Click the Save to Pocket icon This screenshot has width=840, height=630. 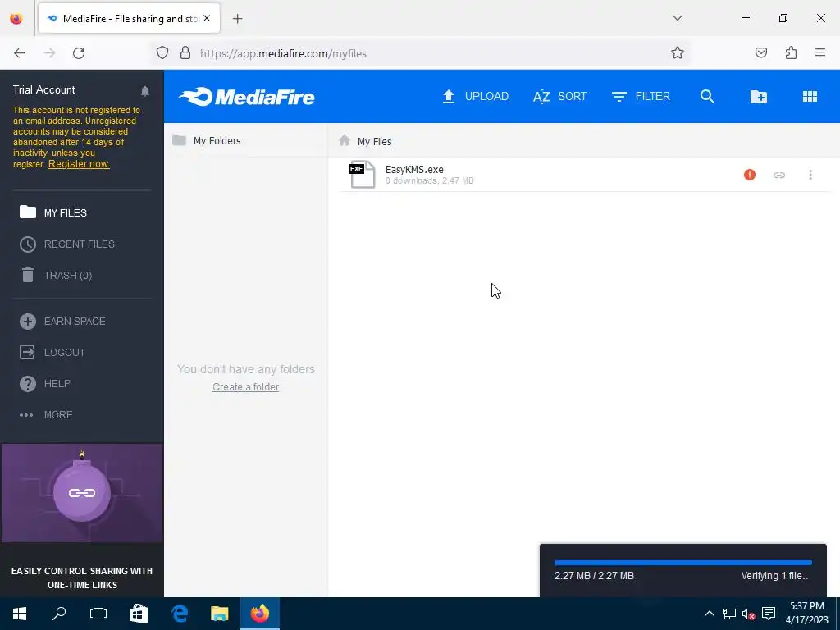pos(760,53)
